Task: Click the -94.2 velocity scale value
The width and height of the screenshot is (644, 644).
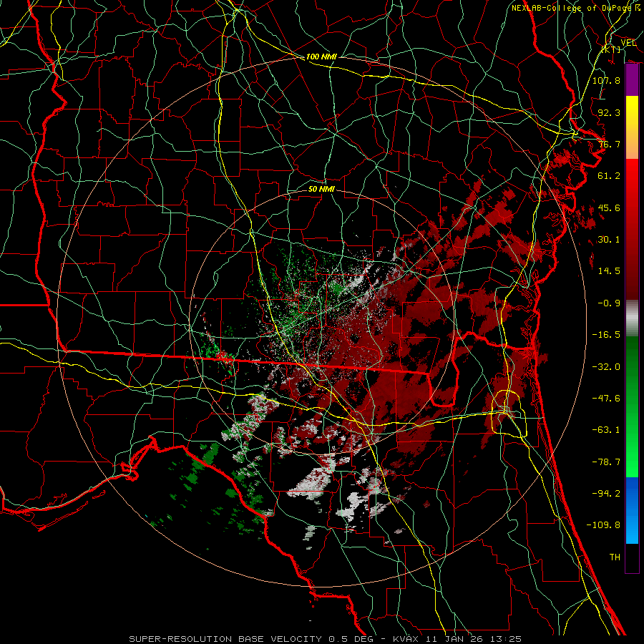Action: pos(606,494)
